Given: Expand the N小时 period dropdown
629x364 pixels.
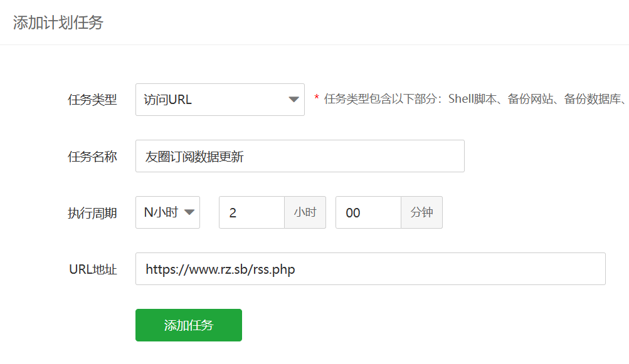Looking at the screenshot, I should point(167,212).
